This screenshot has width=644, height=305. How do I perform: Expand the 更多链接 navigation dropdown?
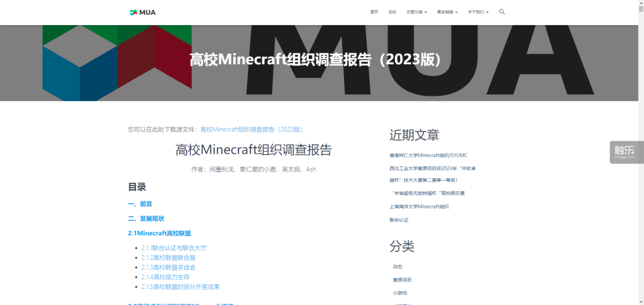[x=447, y=13]
